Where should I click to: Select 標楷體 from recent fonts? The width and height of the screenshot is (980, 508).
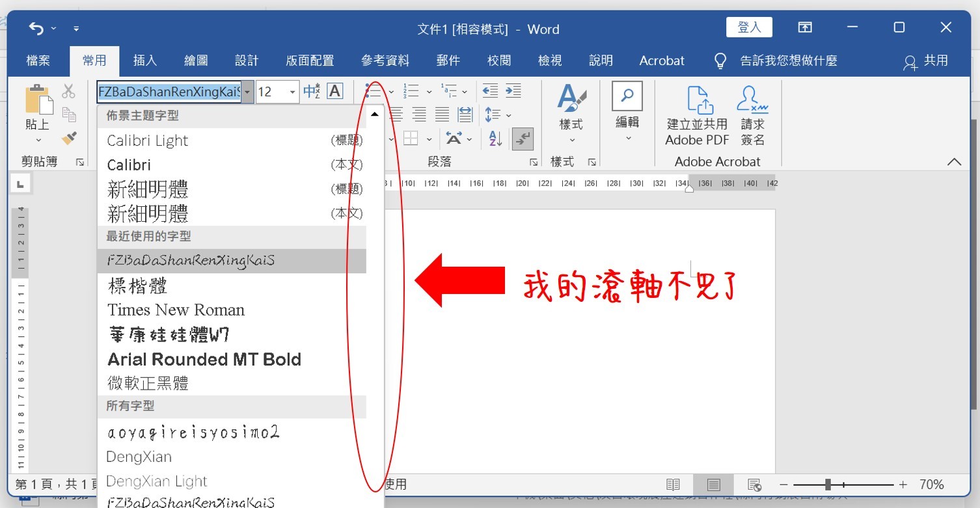click(x=232, y=285)
